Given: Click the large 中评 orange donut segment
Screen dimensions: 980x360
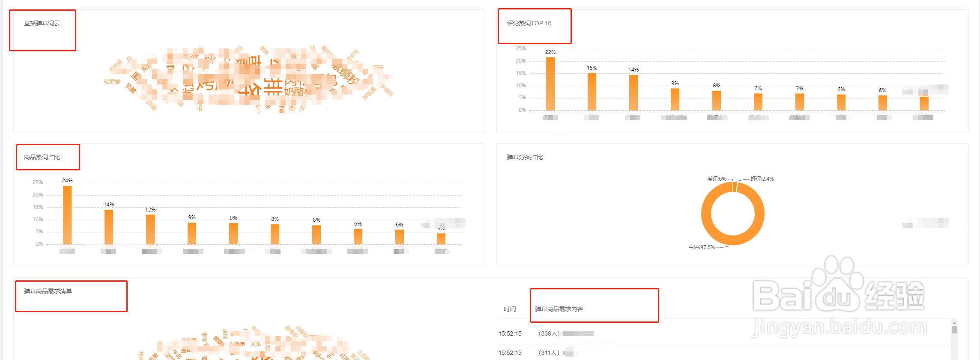Looking at the screenshot, I should click(733, 240).
